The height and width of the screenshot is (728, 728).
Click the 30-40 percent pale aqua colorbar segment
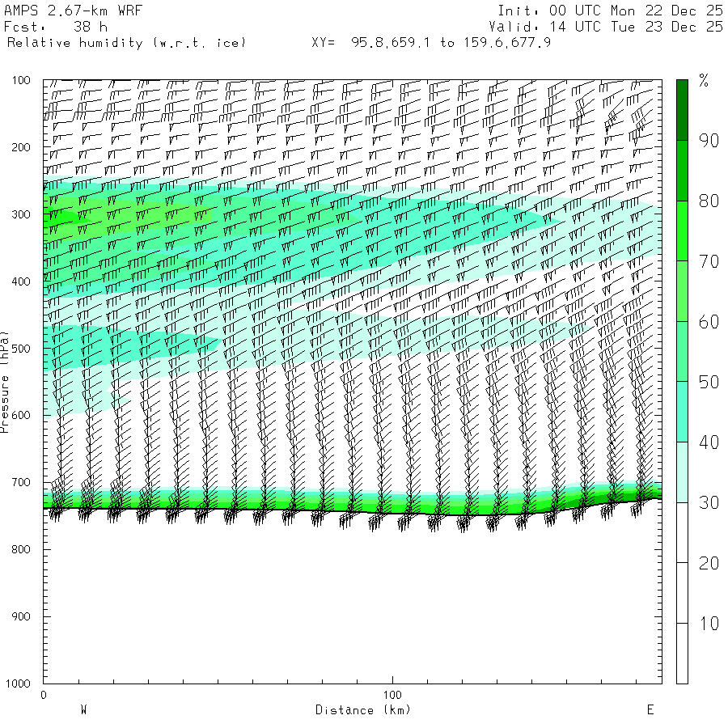[682, 472]
